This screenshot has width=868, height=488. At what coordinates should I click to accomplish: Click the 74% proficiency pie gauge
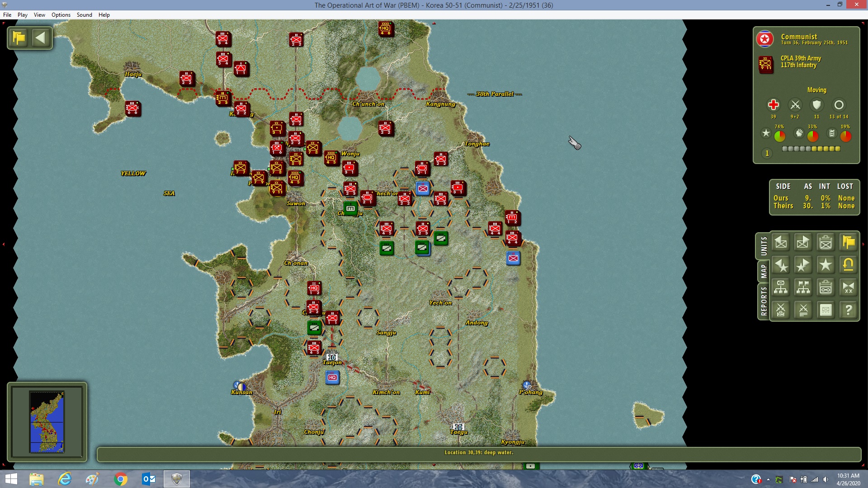(x=780, y=136)
